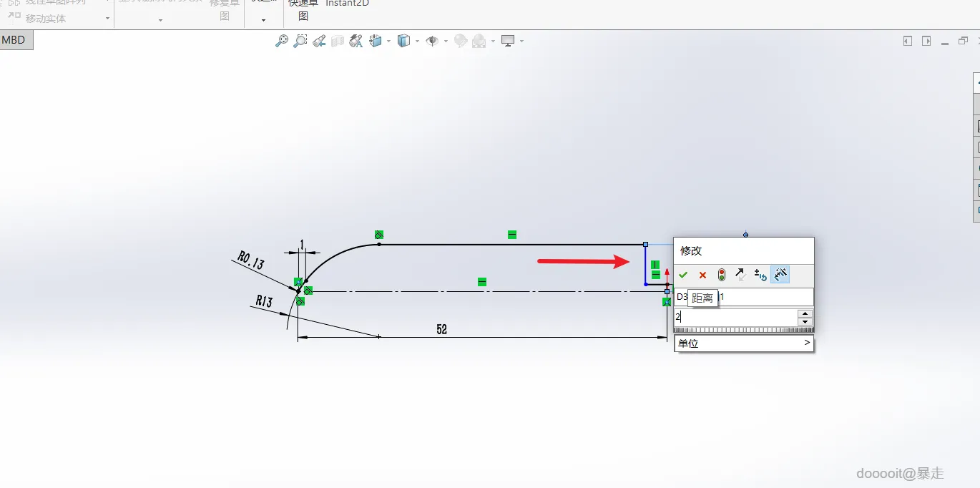This screenshot has width=980, height=488.
Task: Click the grayed Section View icon
Action: 338,41
